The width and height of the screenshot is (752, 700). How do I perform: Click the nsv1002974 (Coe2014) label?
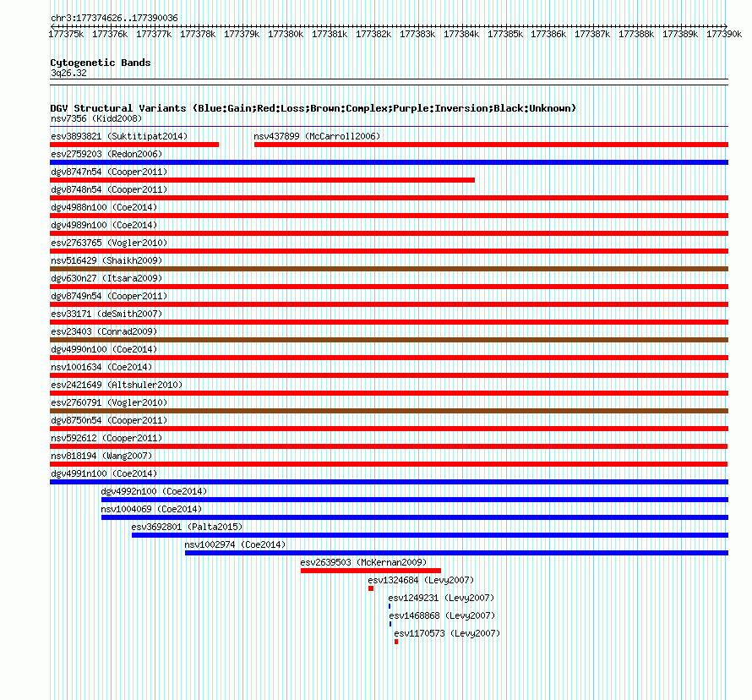tap(235, 544)
